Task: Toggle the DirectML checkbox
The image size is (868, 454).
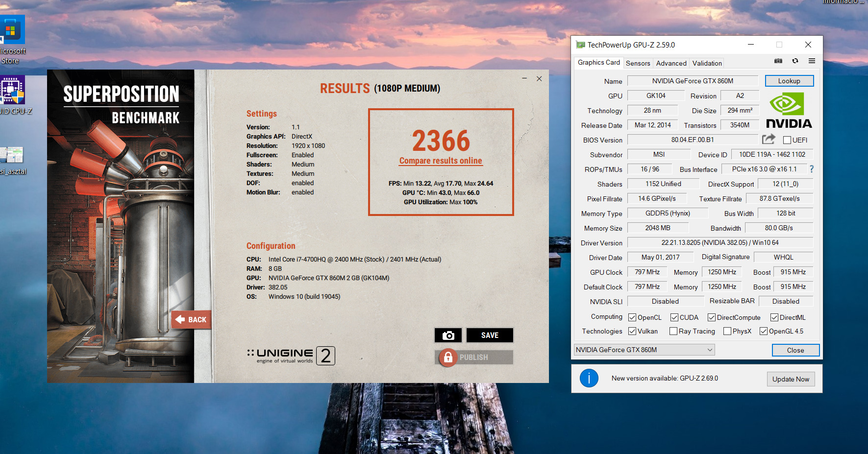Action: 774,317
